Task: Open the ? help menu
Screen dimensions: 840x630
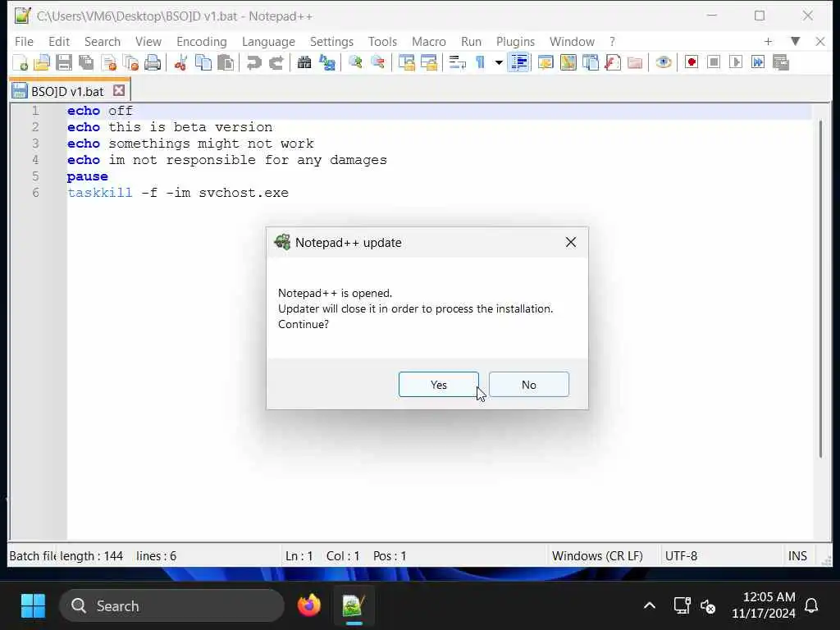Action: click(x=612, y=41)
